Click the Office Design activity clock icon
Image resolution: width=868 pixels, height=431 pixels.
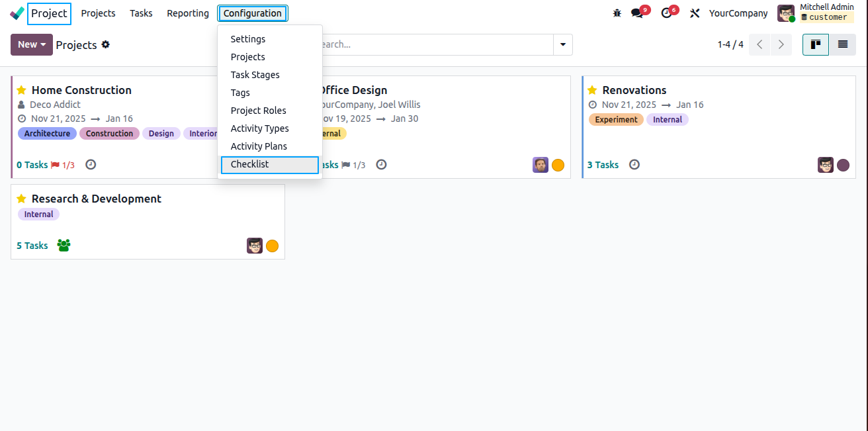(x=381, y=164)
